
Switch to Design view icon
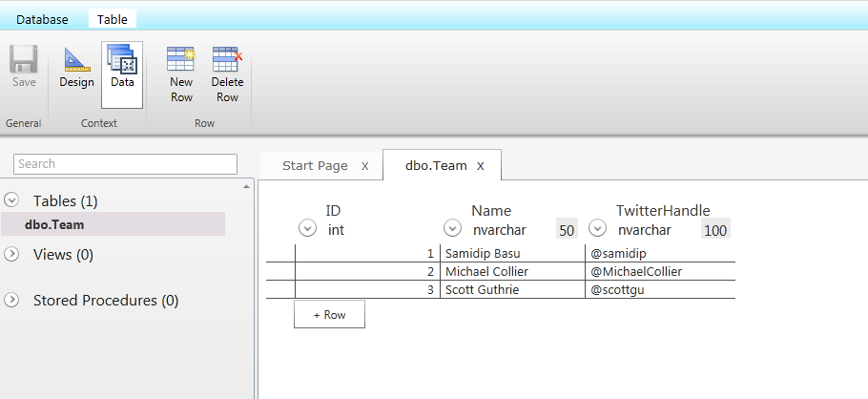[76, 60]
